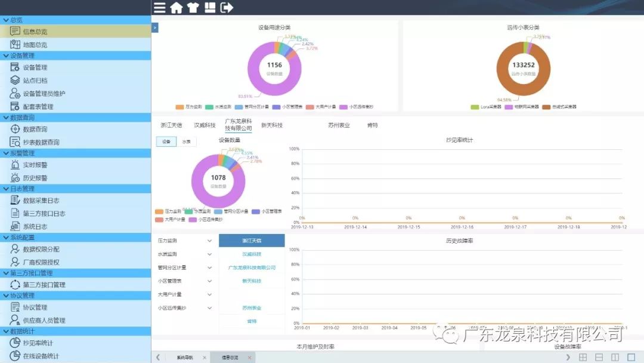Expand the 压力监测 dropdown row

pyautogui.click(x=209, y=241)
